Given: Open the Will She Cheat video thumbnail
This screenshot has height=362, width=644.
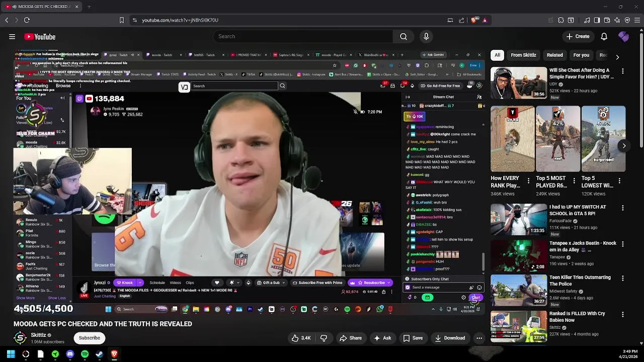Looking at the screenshot, I should point(519,82).
